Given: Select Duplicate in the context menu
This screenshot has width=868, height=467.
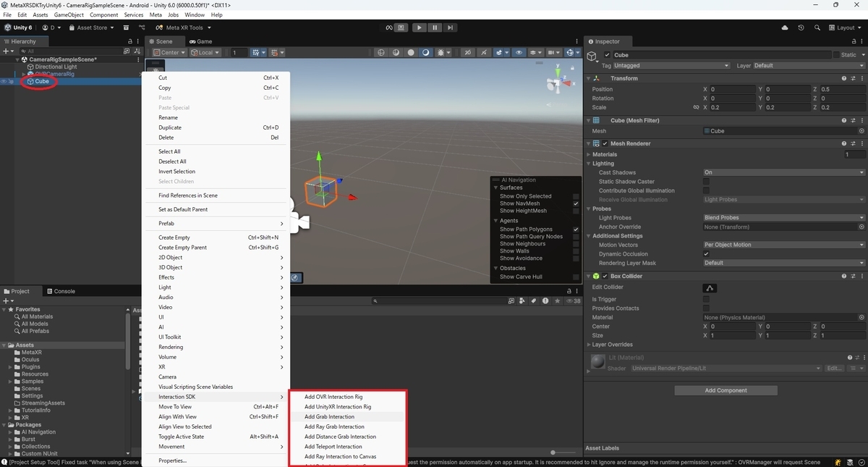Looking at the screenshot, I should point(170,127).
